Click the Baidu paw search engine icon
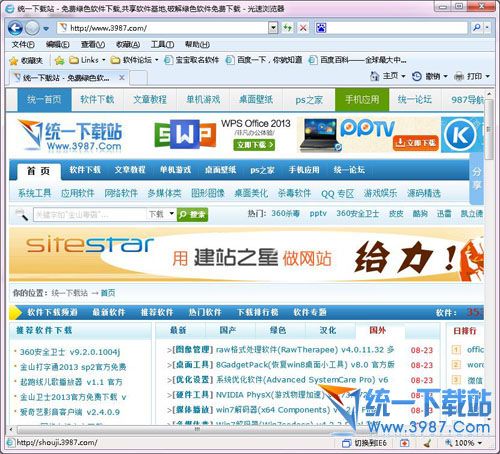This screenshot has width=500, height=454. click(321, 28)
